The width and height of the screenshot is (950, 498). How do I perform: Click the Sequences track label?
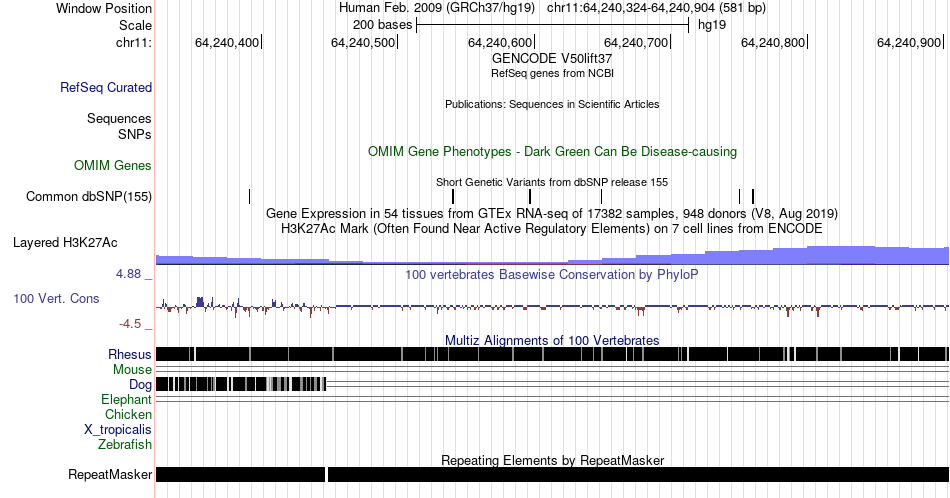[x=119, y=118]
